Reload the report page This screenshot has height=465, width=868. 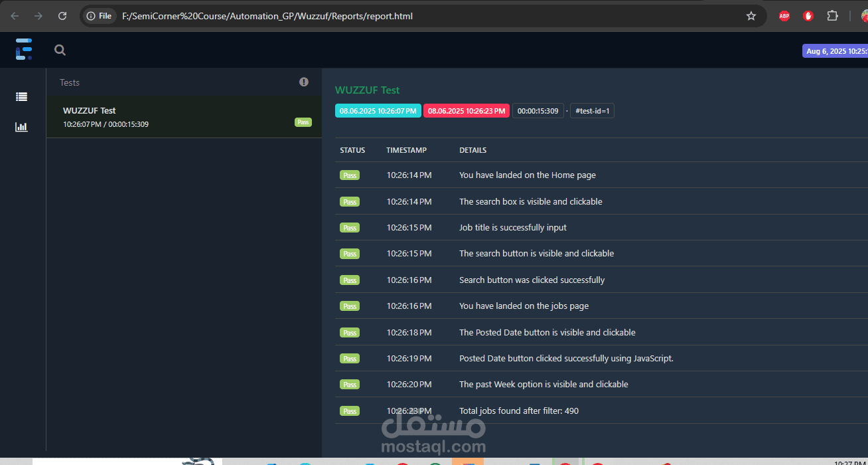click(62, 16)
